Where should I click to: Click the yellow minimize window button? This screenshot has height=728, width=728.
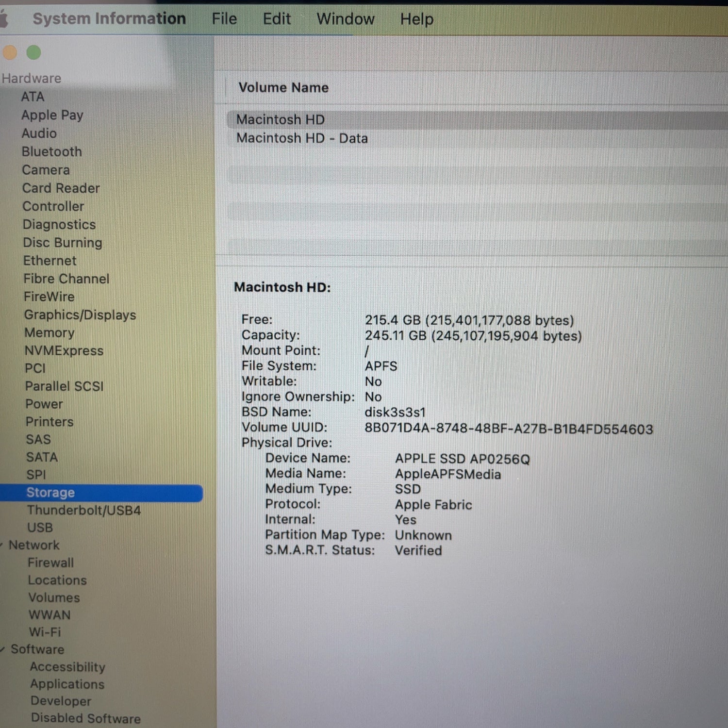[9, 52]
